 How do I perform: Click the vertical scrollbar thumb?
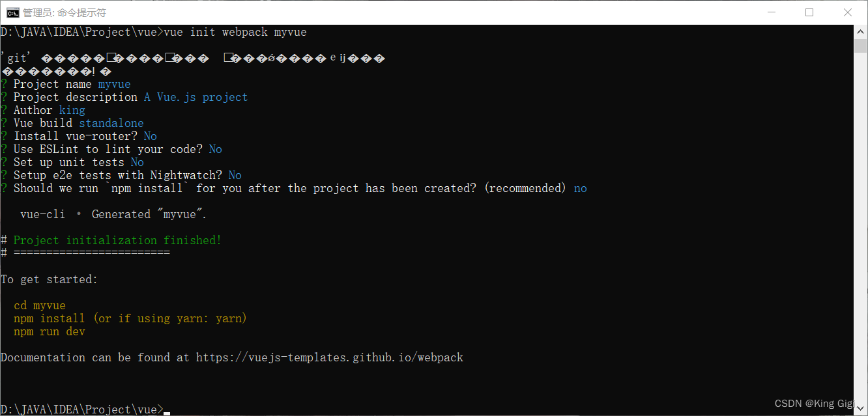coord(860,46)
